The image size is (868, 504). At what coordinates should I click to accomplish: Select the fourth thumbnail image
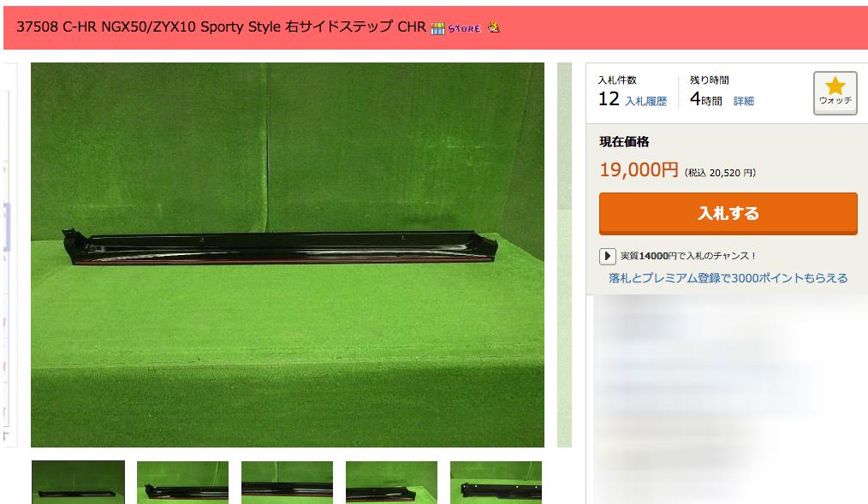[x=391, y=483]
